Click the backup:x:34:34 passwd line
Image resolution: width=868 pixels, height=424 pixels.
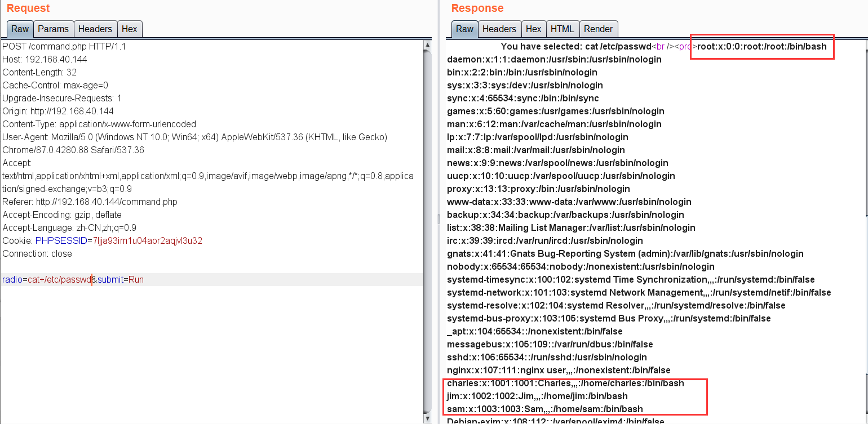pyautogui.click(x=565, y=215)
